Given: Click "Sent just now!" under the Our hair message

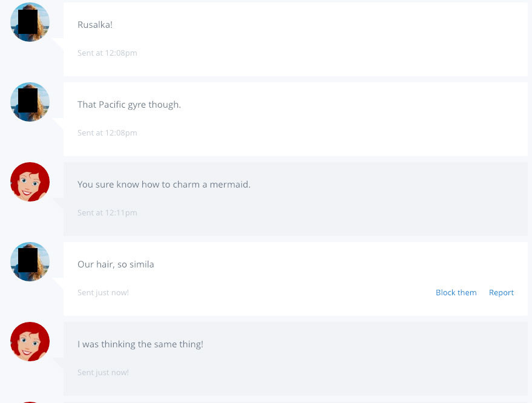Looking at the screenshot, I should tap(103, 293).
